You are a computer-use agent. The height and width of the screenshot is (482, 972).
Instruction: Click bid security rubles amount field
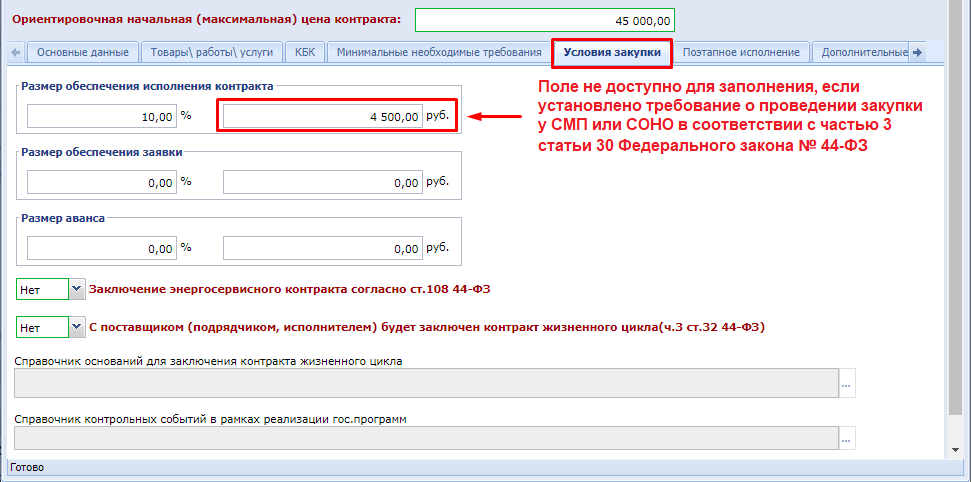322,183
